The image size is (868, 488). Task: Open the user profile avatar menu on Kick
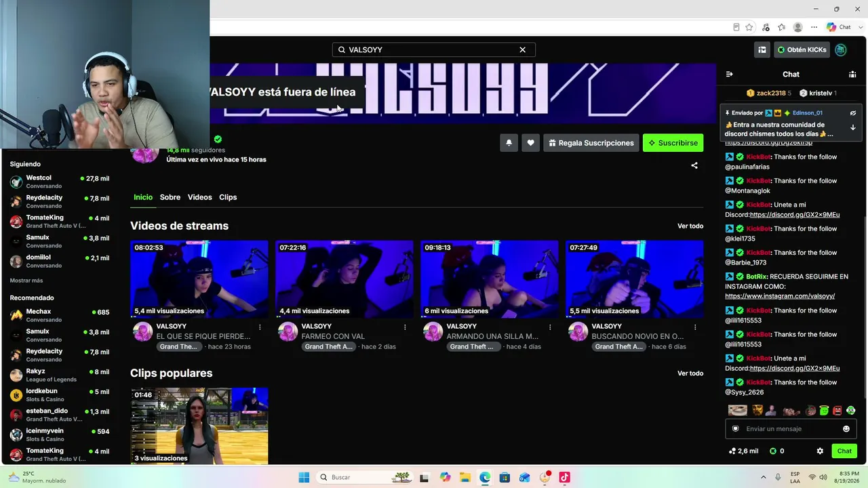[x=841, y=49]
